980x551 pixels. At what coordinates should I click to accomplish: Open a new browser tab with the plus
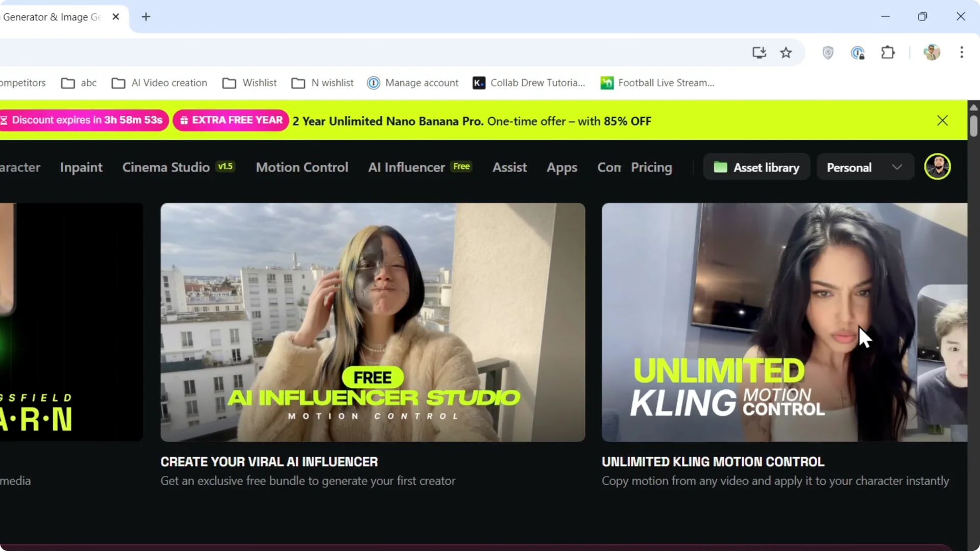point(146,17)
